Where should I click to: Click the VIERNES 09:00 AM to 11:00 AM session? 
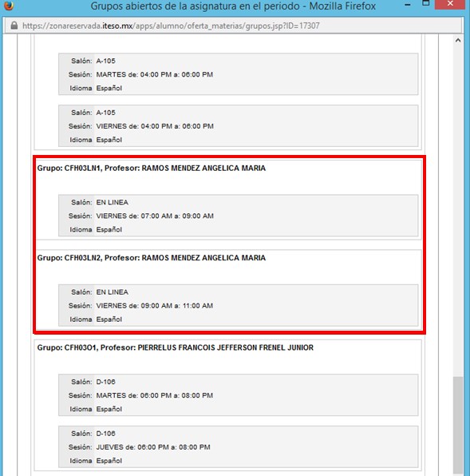[154, 306]
